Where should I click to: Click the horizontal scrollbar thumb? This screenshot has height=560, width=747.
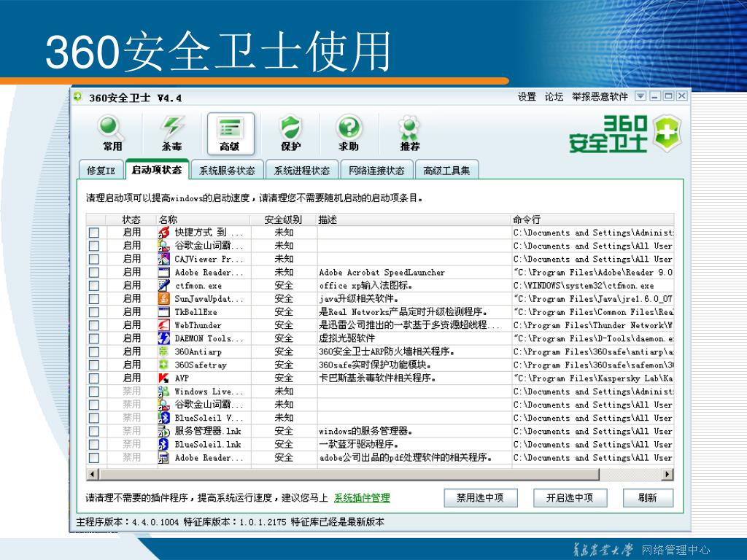(x=349, y=474)
